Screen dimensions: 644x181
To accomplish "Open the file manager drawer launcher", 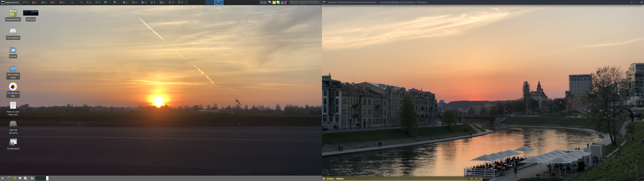I will (x=15, y=178).
